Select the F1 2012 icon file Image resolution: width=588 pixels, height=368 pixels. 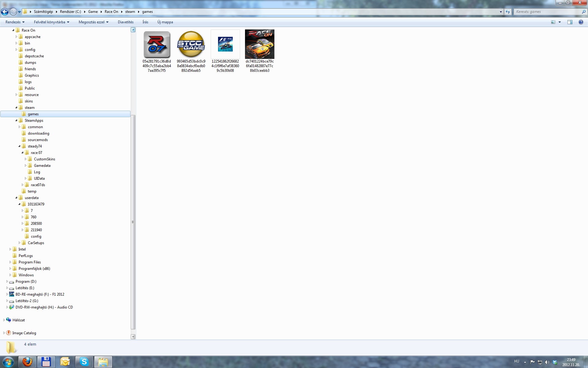(225, 51)
